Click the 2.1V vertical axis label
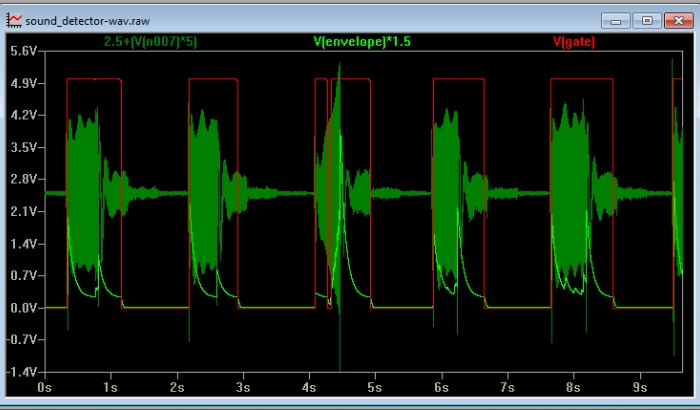This screenshot has height=410, width=700. [23, 212]
